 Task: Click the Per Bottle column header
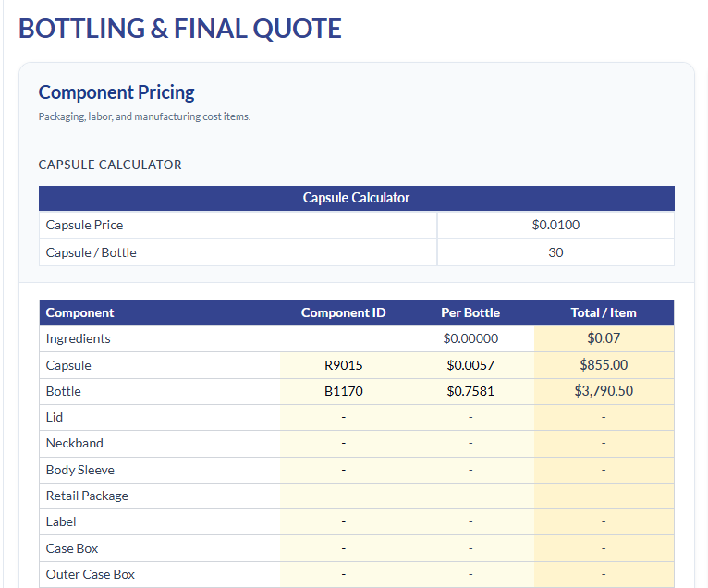click(470, 313)
